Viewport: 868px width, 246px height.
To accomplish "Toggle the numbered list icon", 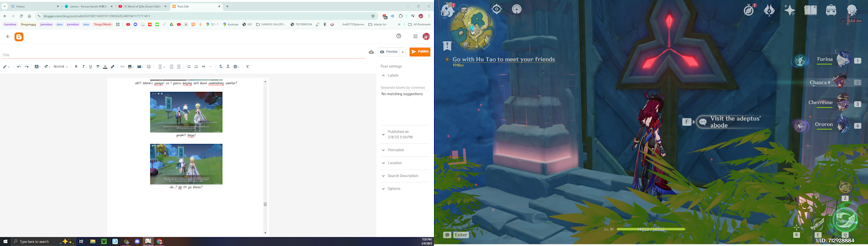I will (196, 67).
